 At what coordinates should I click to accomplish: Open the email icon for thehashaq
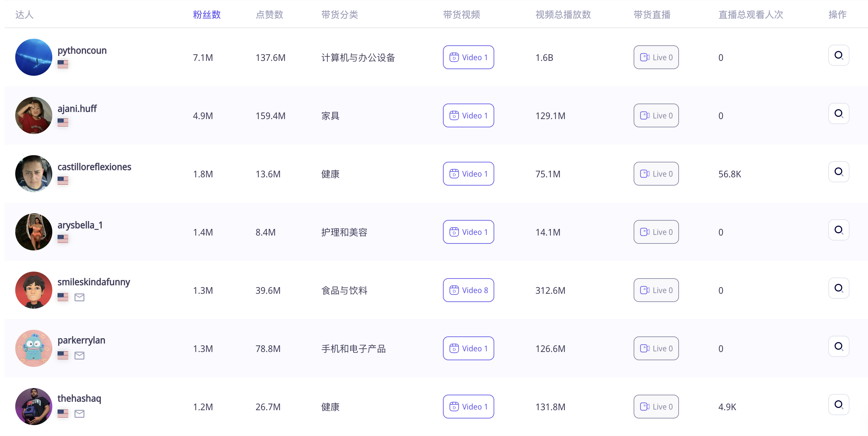79,414
